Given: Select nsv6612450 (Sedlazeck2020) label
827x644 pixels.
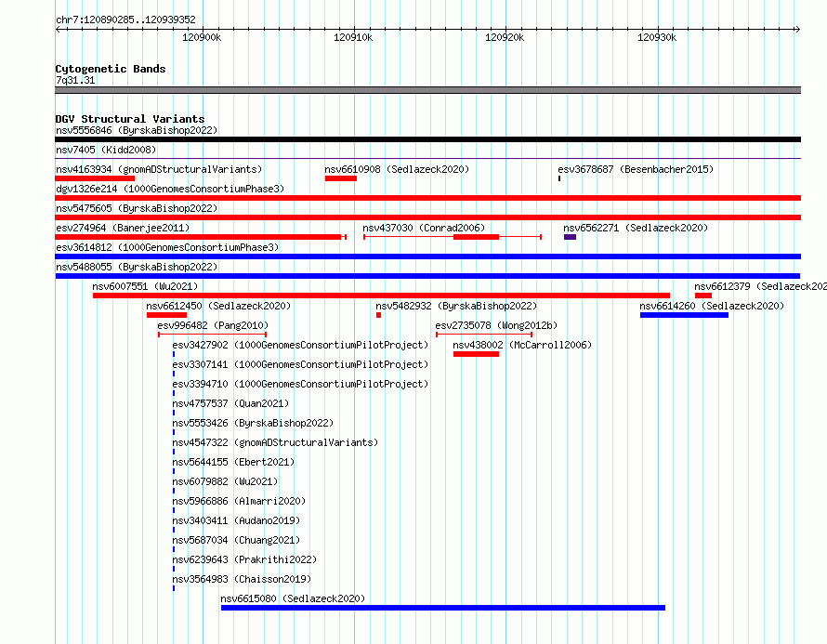Looking at the screenshot, I should (x=218, y=306).
